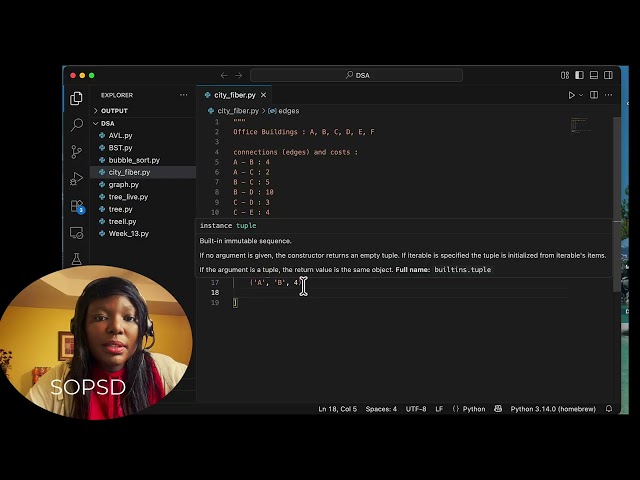Open bubble_sort.py from the file list

pos(133,160)
